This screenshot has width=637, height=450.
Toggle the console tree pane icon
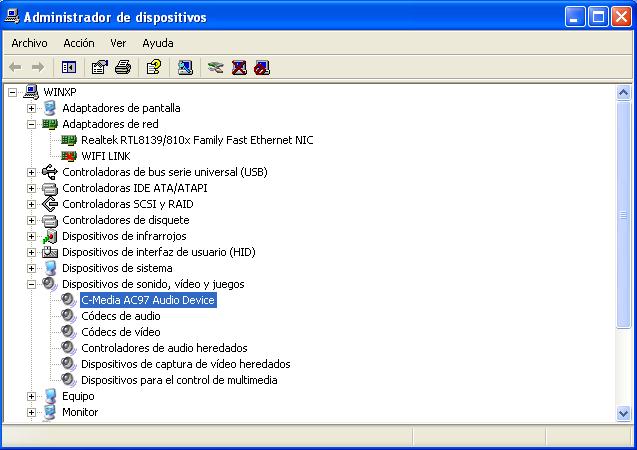(x=69, y=67)
